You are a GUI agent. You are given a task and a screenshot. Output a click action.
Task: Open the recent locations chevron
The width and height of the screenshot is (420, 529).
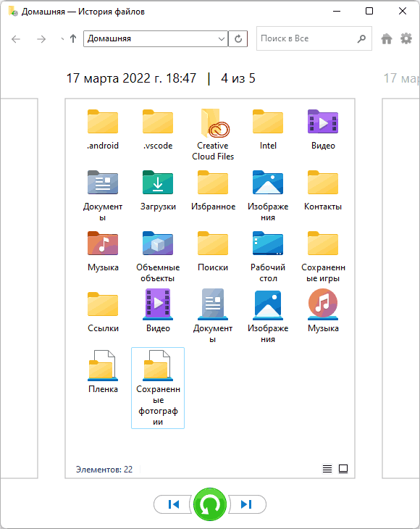(x=62, y=39)
